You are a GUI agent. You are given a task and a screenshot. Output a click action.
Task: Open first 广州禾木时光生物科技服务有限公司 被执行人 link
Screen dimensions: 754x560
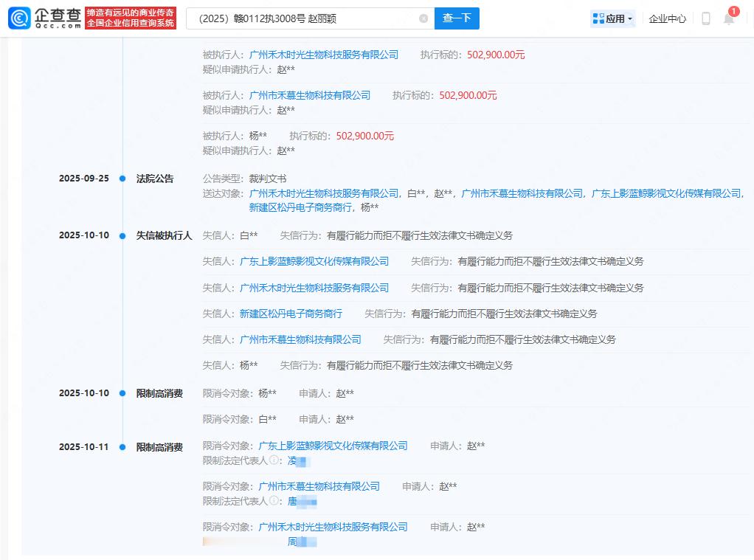[324, 55]
